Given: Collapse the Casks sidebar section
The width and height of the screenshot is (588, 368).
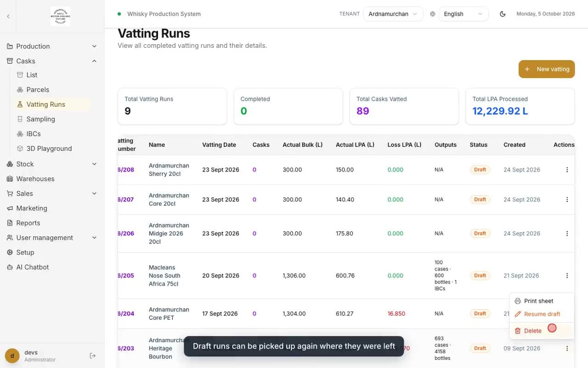Looking at the screenshot, I should [x=52, y=61].
